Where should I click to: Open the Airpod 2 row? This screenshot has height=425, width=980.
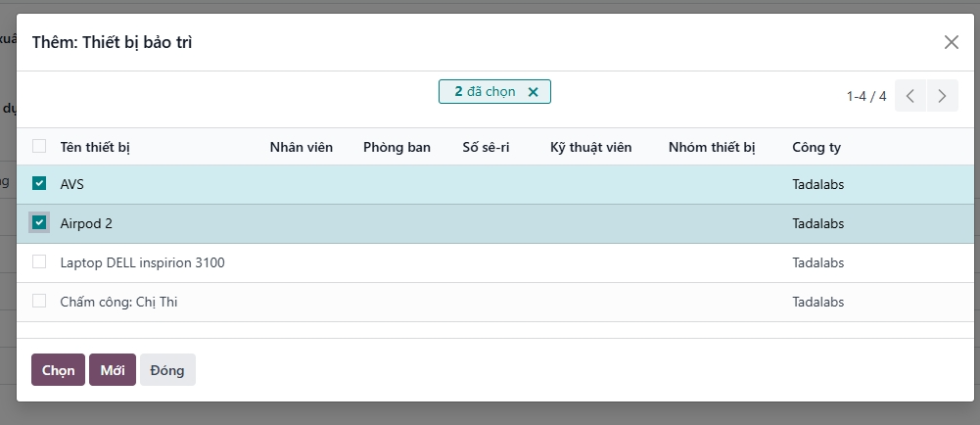[x=495, y=223]
